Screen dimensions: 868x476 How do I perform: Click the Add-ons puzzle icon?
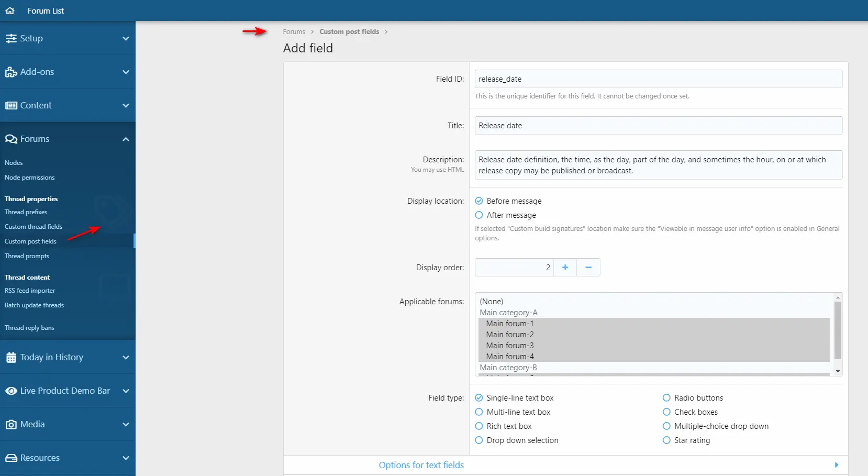click(x=11, y=72)
